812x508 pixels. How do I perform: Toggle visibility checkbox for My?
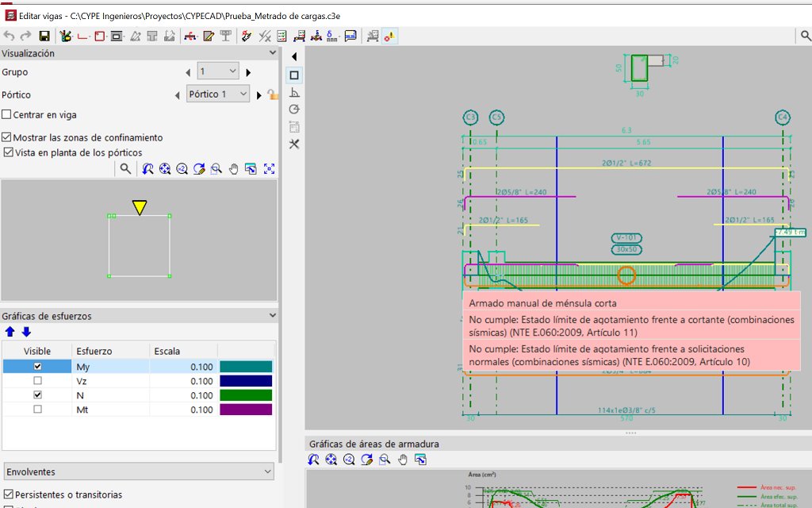[x=37, y=367]
